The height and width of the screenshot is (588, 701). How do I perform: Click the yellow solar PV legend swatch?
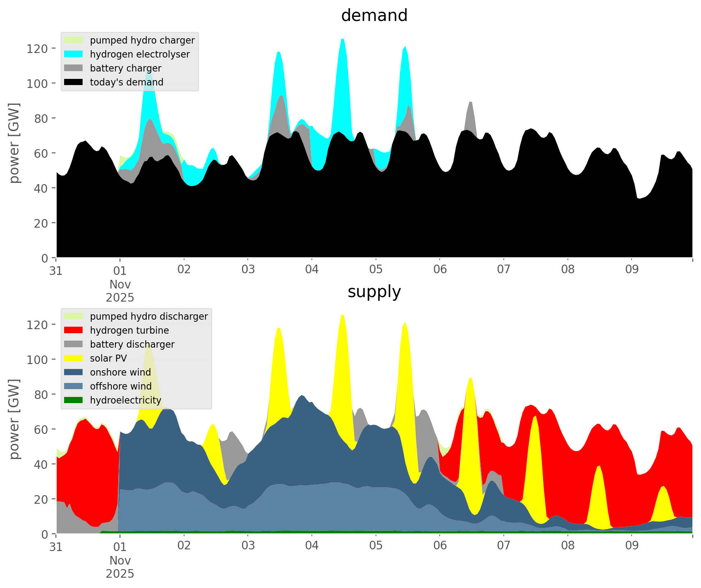coord(74,358)
